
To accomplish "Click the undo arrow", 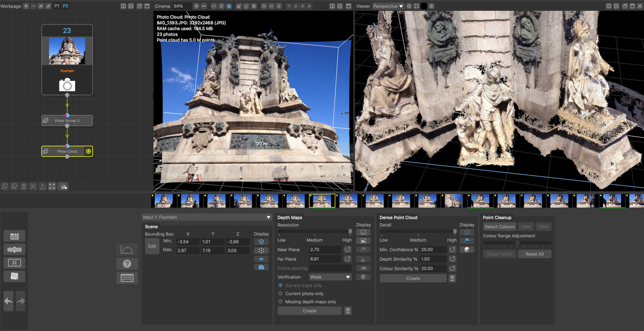I will click(x=8, y=301).
